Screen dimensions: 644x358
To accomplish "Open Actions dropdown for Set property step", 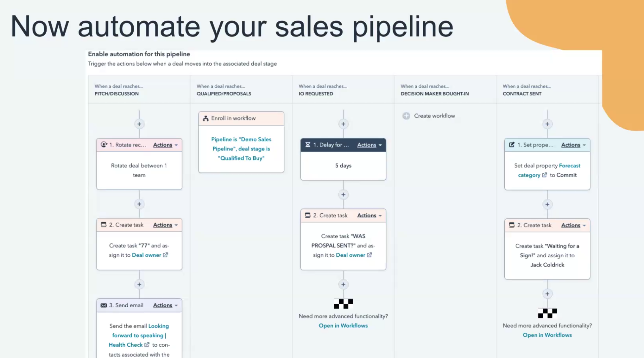I will [573, 145].
